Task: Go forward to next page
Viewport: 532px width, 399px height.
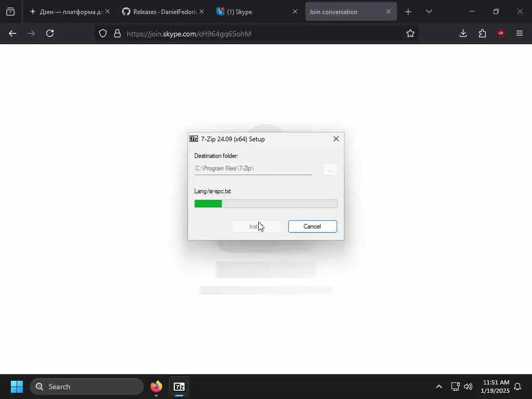Action: tap(31, 33)
